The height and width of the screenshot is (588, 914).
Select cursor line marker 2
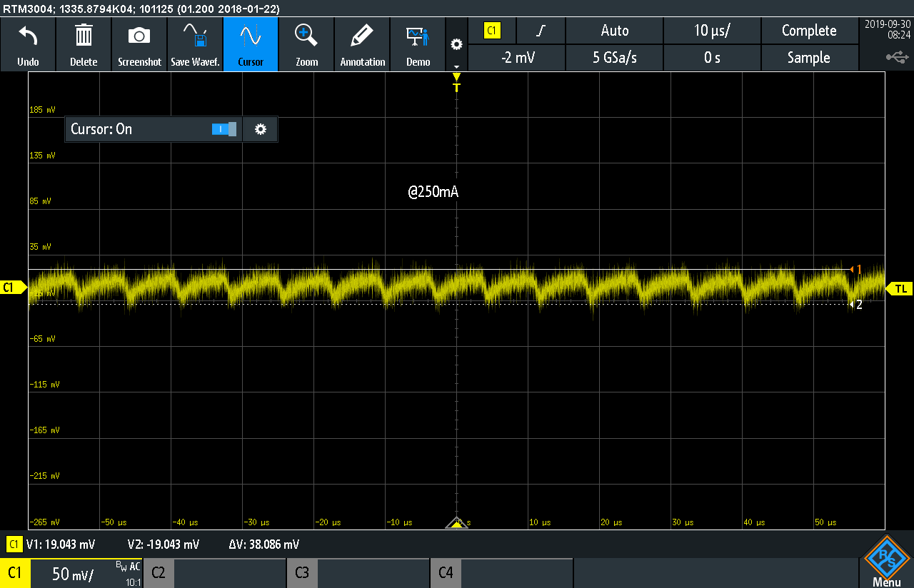point(856,305)
